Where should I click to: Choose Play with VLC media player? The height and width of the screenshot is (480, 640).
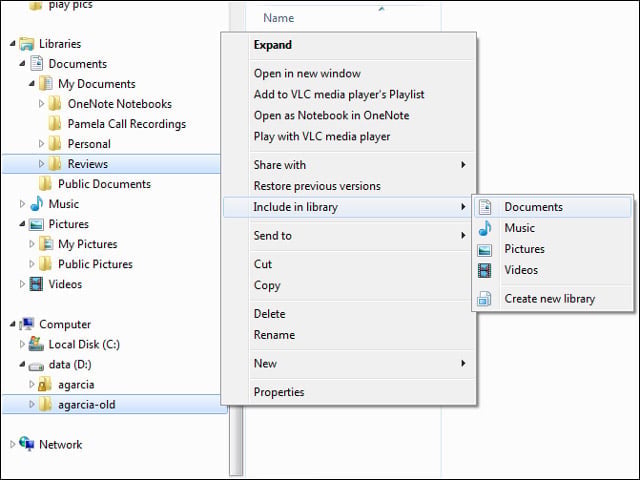coord(349,136)
